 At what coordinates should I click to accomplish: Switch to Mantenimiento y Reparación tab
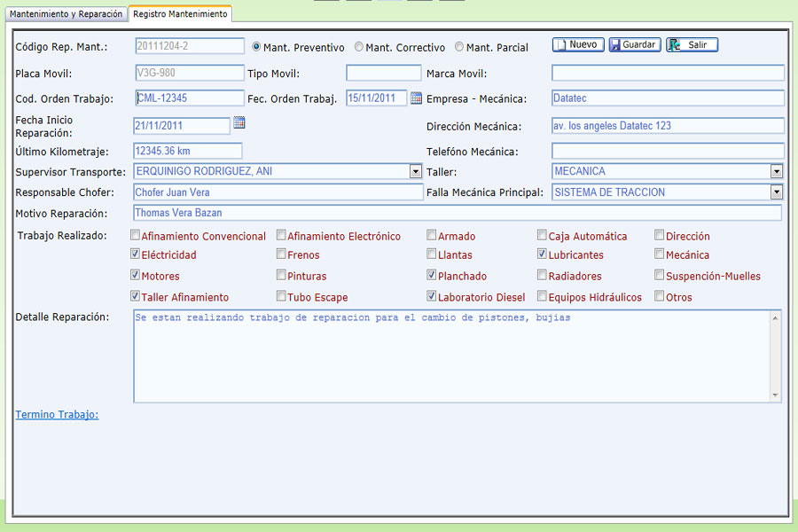click(66, 14)
